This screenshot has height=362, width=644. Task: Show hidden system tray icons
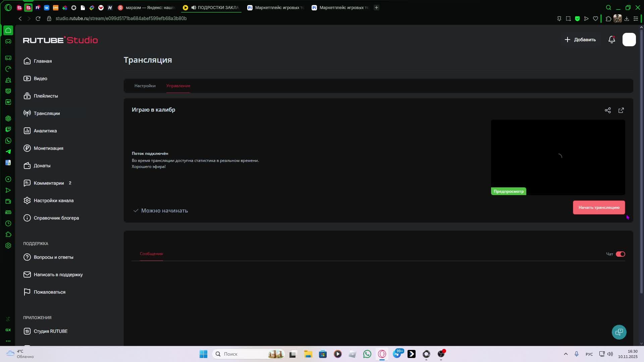click(566, 354)
